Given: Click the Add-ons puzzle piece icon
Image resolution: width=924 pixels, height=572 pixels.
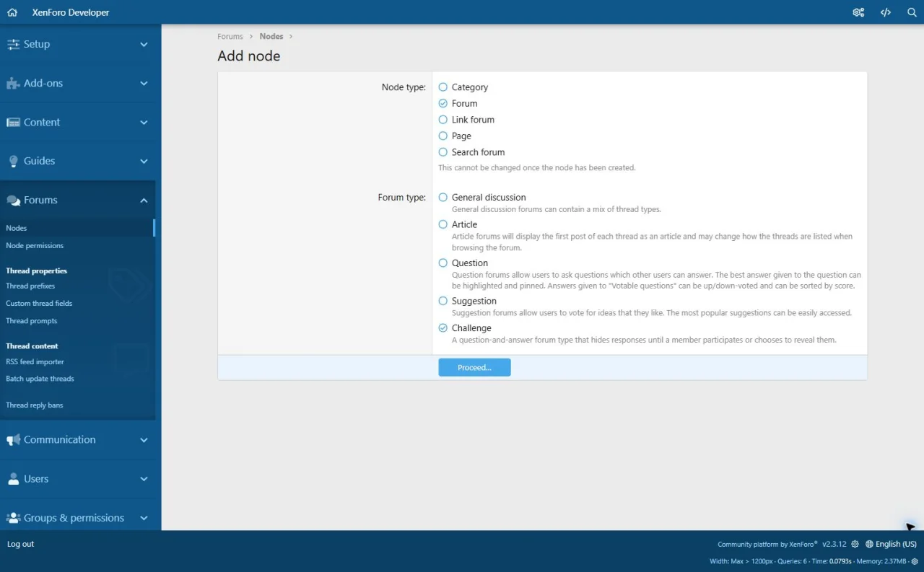Looking at the screenshot, I should 13,83.
